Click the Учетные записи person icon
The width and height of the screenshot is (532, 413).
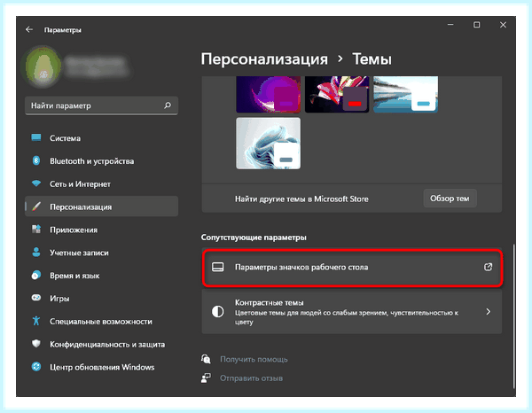(36, 253)
